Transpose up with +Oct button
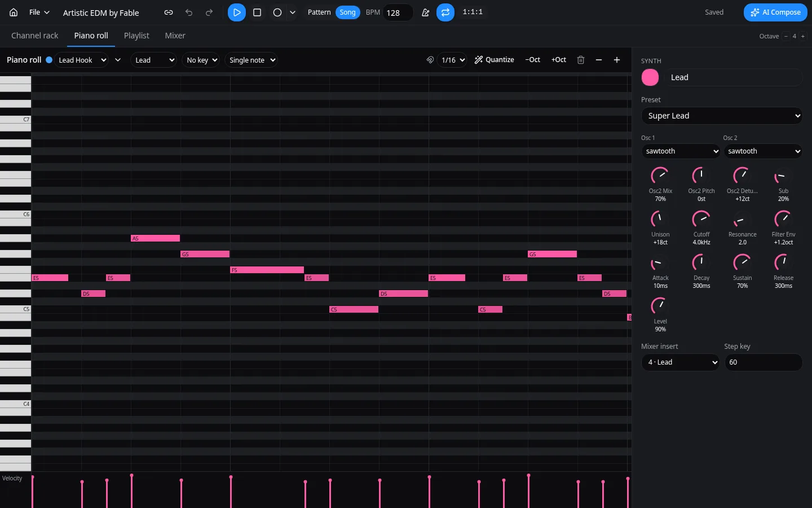812x508 pixels. 559,60
